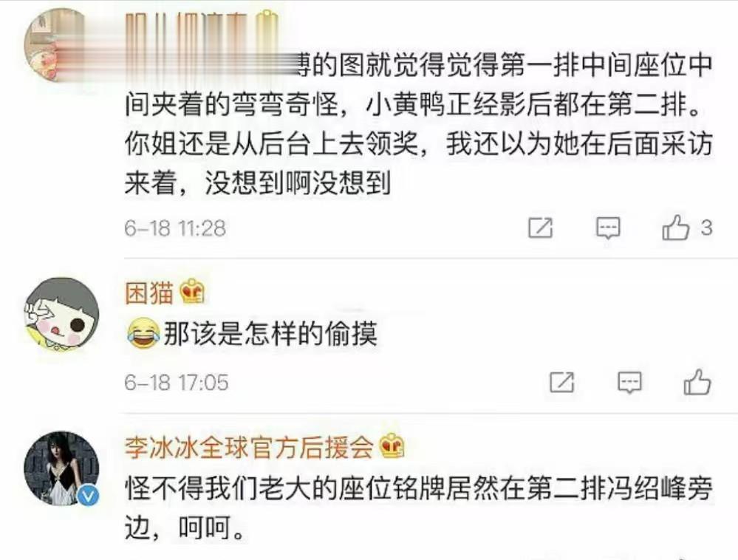The height and width of the screenshot is (560, 738).
Task: Open reply icon on the 11:28 comment
Action: 608,228
